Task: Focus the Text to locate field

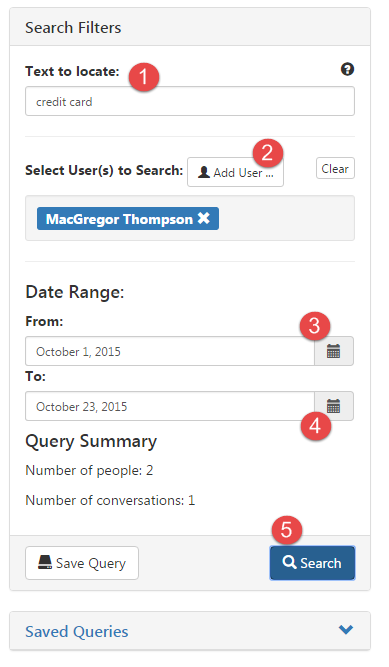Action: pos(190,101)
